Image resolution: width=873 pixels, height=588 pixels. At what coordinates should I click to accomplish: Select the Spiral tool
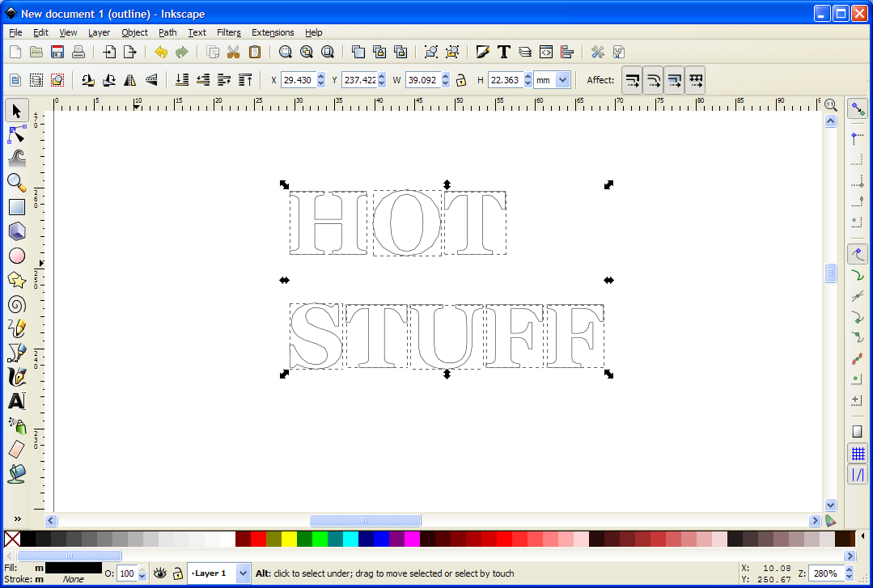[x=17, y=304]
